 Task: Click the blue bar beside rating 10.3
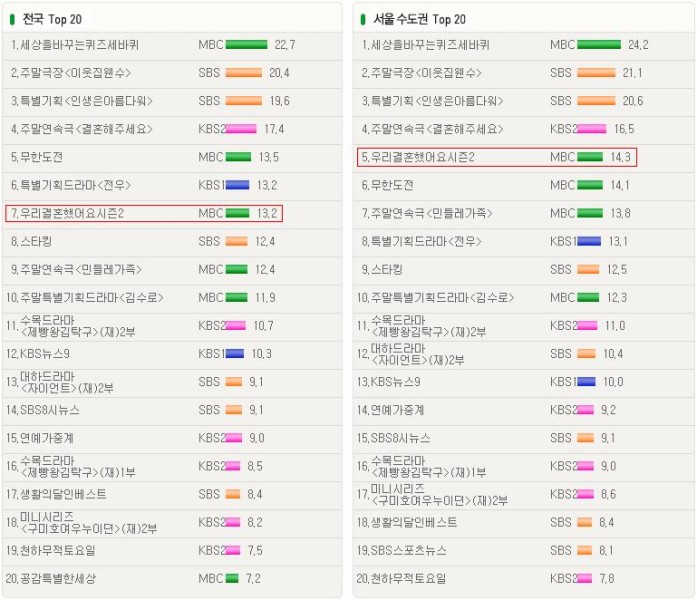point(235,354)
